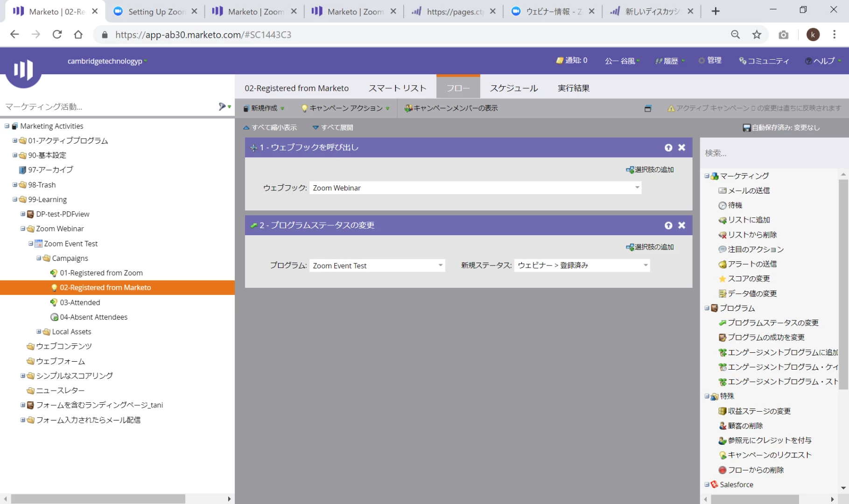
Task: Switch to the スケジュール tab
Action: pos(514,88)
